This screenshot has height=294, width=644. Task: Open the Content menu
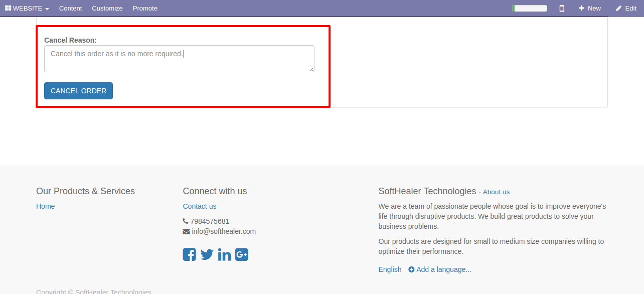pos(70,8)
